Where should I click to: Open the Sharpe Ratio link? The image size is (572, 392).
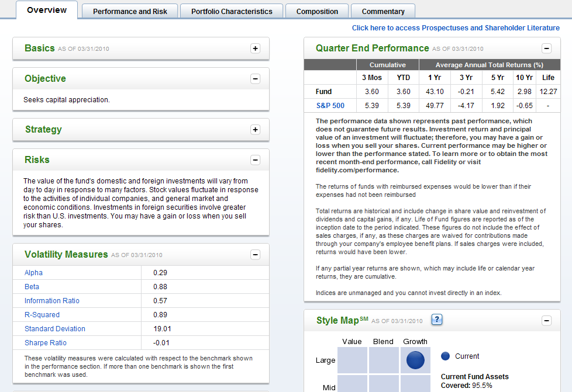(46, 343)
